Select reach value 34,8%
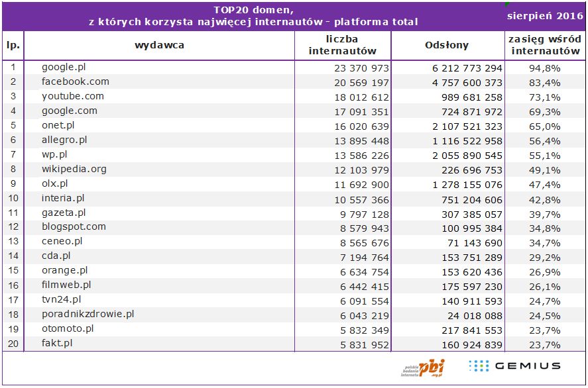The image size is (588, 388). tap(544, 229)
